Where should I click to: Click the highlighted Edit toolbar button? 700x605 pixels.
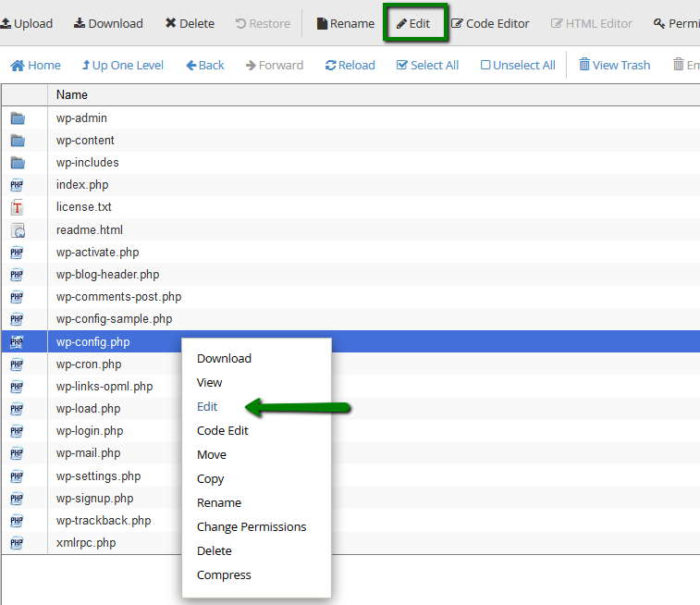tap(413, 23)
